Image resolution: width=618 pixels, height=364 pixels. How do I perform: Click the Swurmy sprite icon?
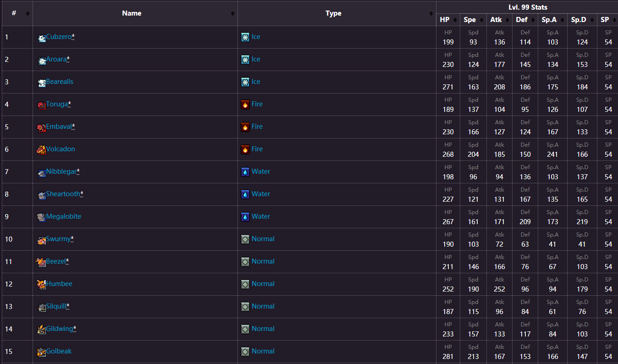pos(42,240)
